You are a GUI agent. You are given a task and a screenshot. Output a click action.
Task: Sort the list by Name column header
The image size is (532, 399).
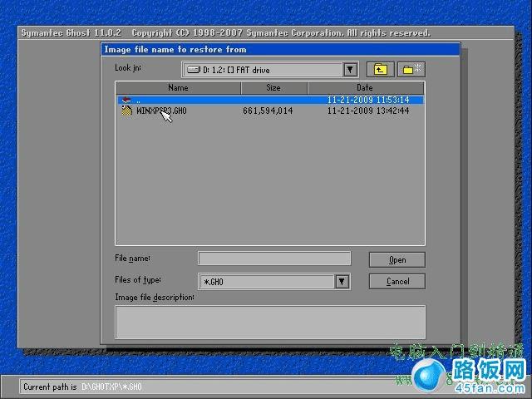pos(178,88)
